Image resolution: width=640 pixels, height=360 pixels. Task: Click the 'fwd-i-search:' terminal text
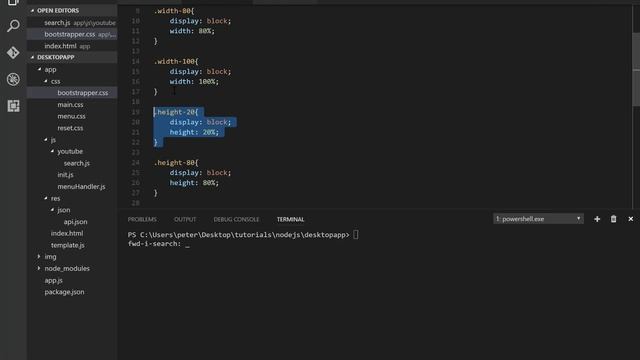pos(154,244)
